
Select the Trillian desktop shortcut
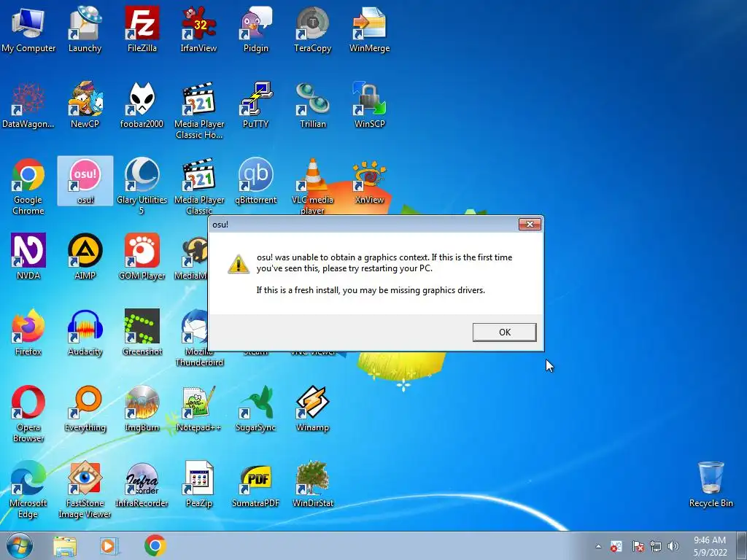(312, 105)
